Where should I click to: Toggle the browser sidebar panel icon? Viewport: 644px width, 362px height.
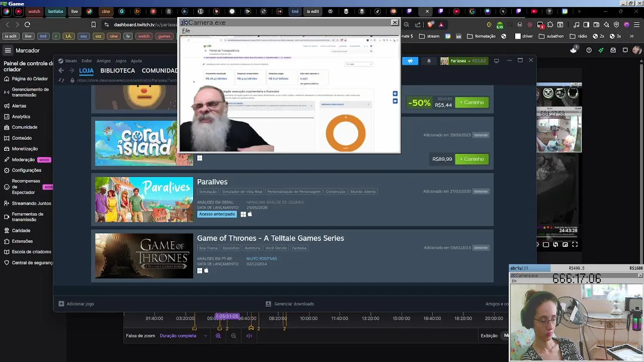(586, 24)
